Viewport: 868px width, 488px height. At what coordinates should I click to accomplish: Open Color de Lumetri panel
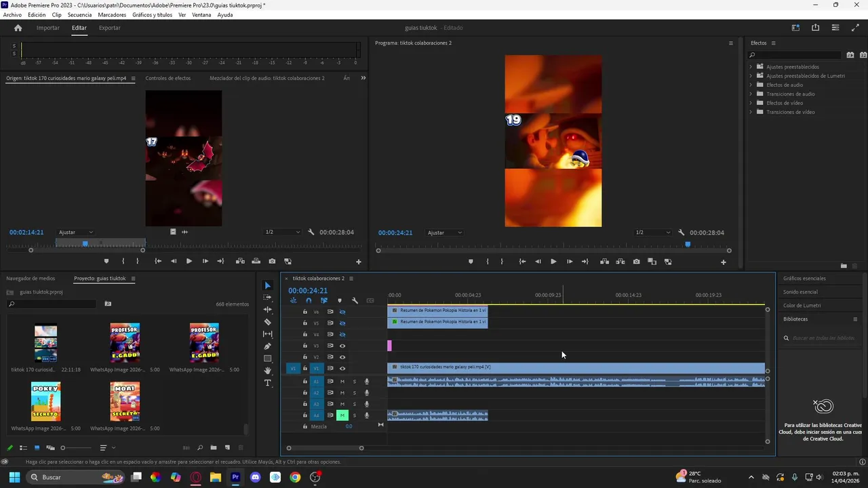click(x=802, y=306)
